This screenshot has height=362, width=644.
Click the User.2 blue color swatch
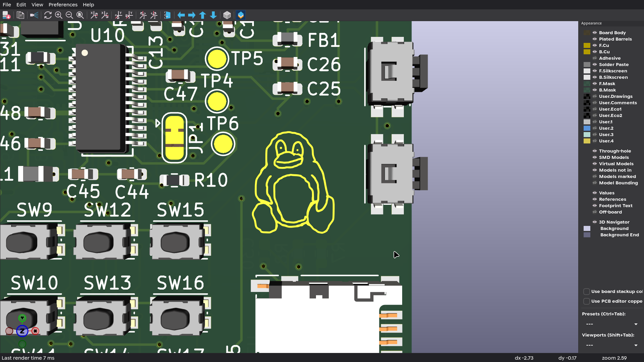click(587, 128)
